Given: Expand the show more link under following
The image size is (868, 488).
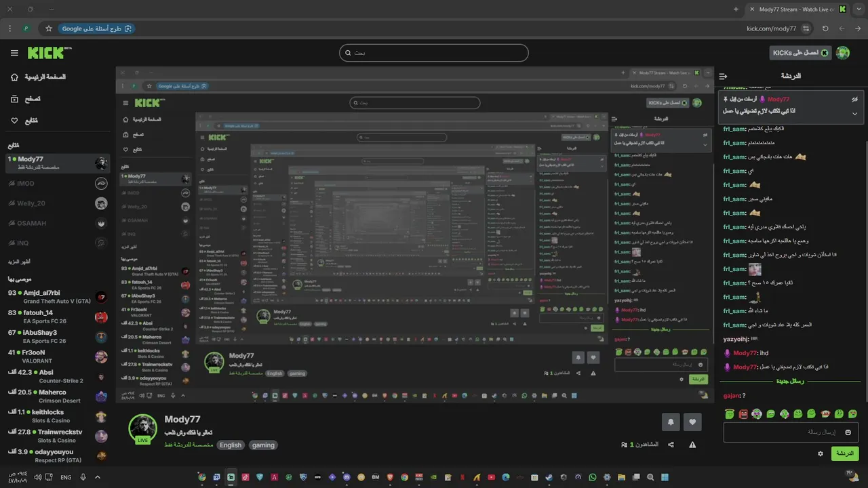Looking at the screenshot, I should point(19,262).
